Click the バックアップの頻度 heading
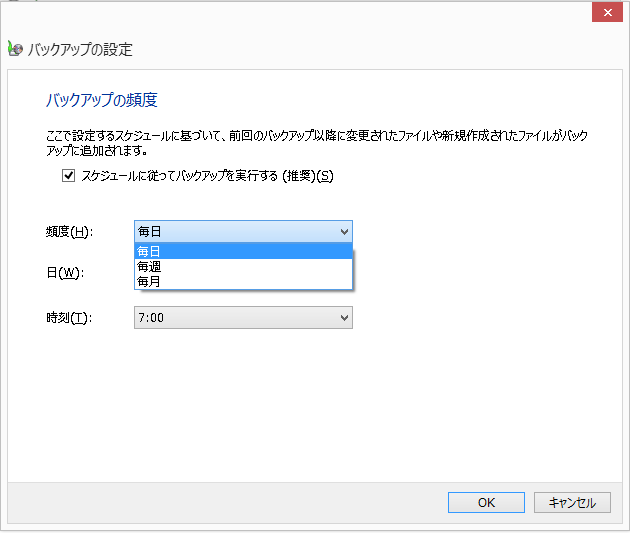 click(x=102, y=100)
